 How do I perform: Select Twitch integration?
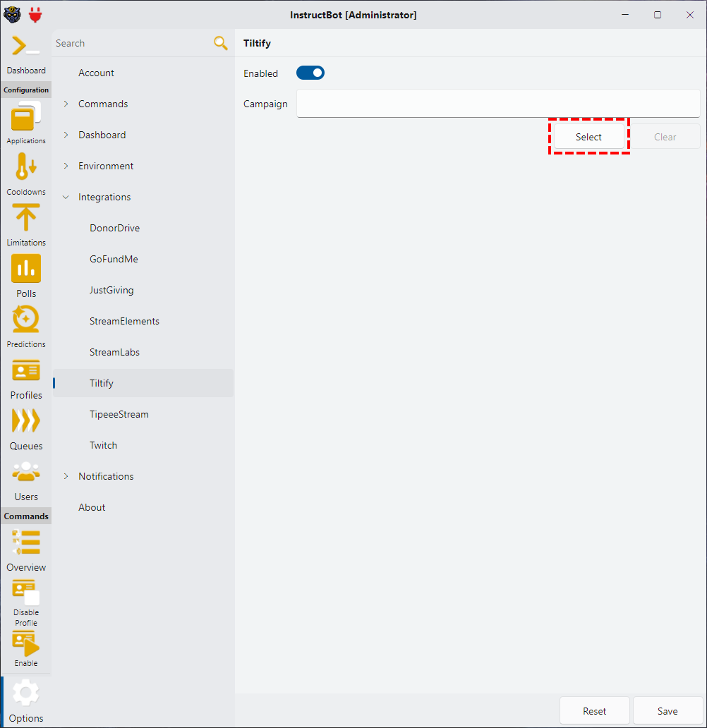click(143, 445)
